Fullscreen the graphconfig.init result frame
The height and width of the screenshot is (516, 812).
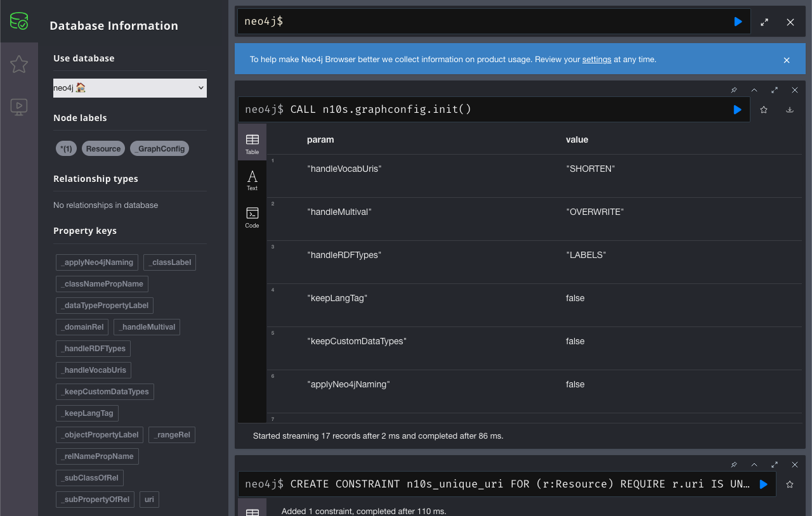(x=775, y=90)
